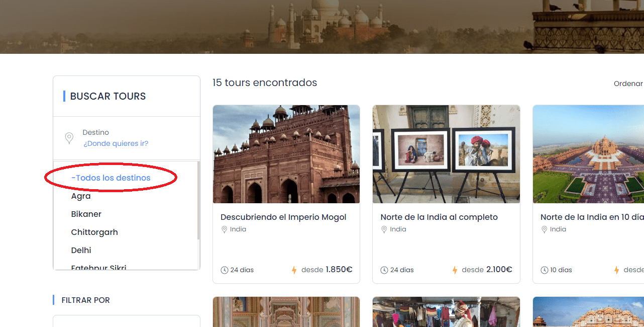Select '-Todos los destinos' option
This screenshot has height=327, width=644.
111,178
